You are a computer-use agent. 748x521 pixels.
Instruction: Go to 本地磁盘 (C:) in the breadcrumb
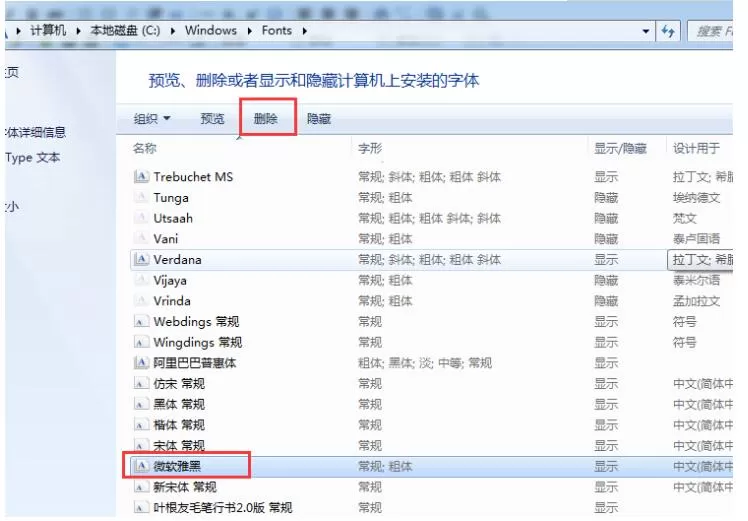coord(125,31)
